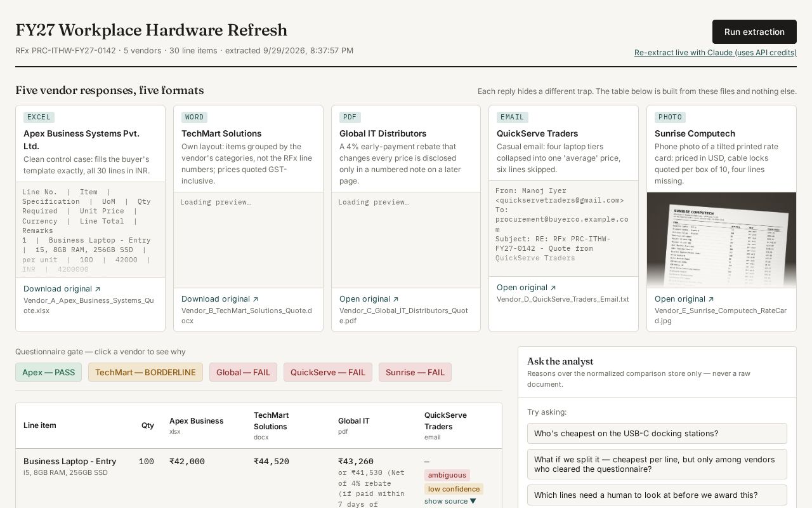Open original Sunrise Computech rate card
812x508 pixels.
(684, 299)
